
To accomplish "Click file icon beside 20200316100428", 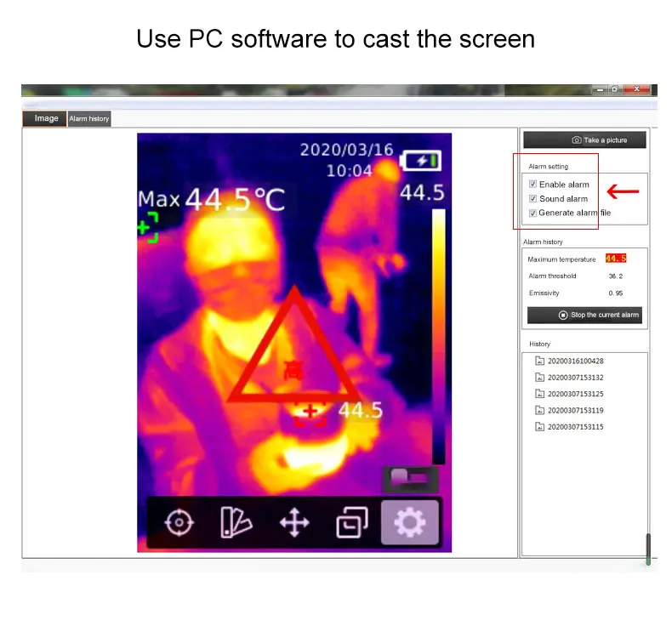I will click(x=539, y=361).
